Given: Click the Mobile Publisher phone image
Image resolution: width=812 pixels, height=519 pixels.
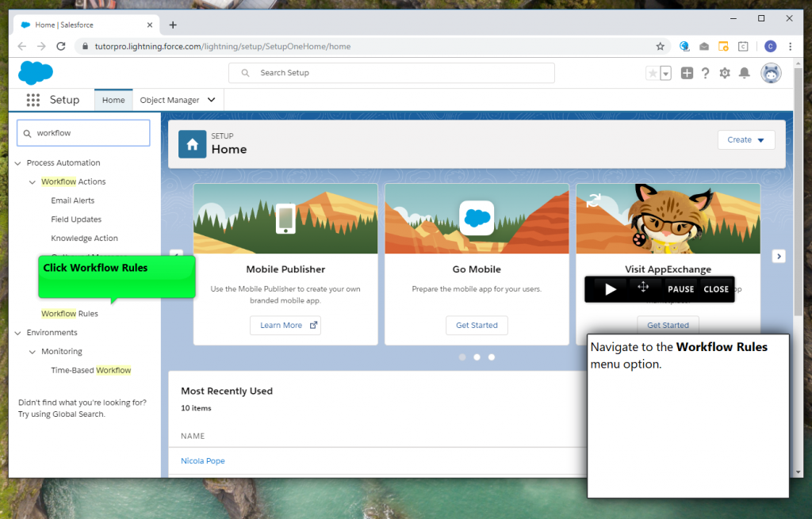Looking at the screenshot, I should [285, 219].
